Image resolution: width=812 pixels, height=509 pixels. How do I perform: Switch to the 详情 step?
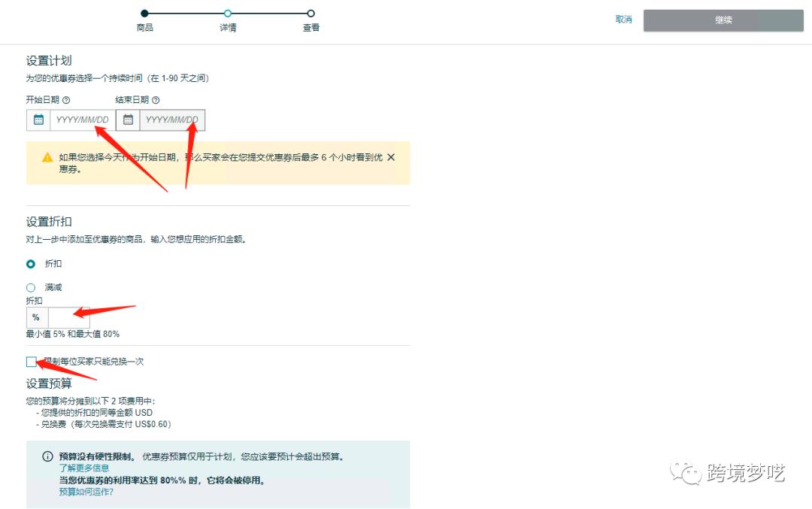228,13
